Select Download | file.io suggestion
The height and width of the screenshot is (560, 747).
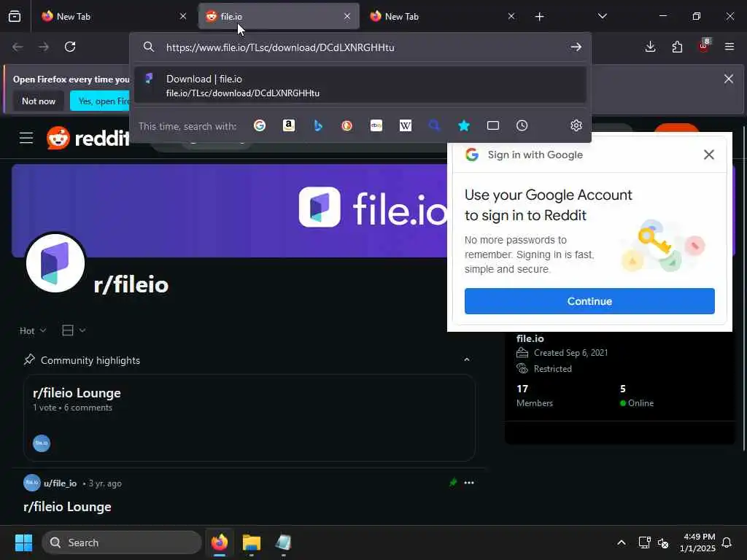[360, 85]
